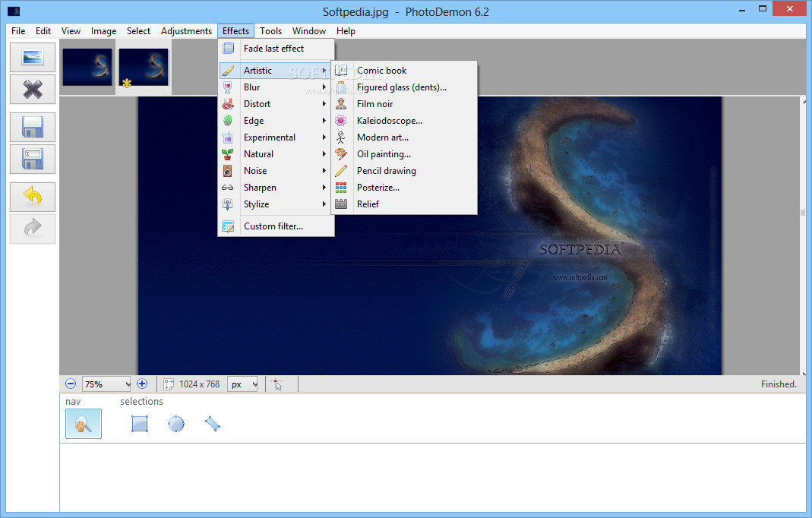Click the selection cursor icon in status bar
812x518 pixels.
[x=277, y=384]
